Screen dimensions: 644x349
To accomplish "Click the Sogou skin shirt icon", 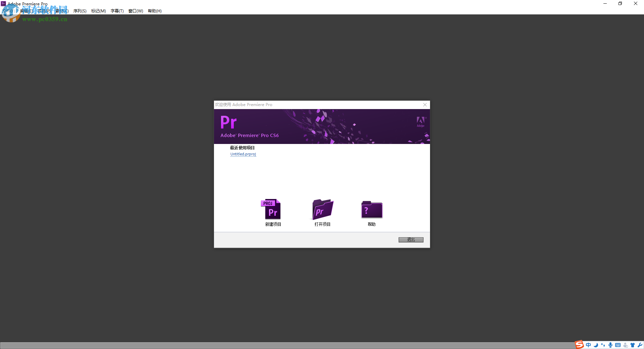I will point(633,345).
